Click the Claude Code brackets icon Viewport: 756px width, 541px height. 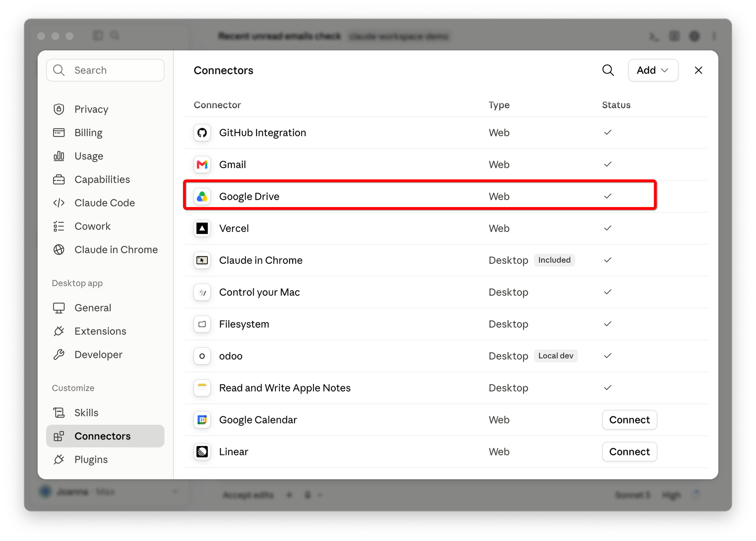tap(59, 203)
